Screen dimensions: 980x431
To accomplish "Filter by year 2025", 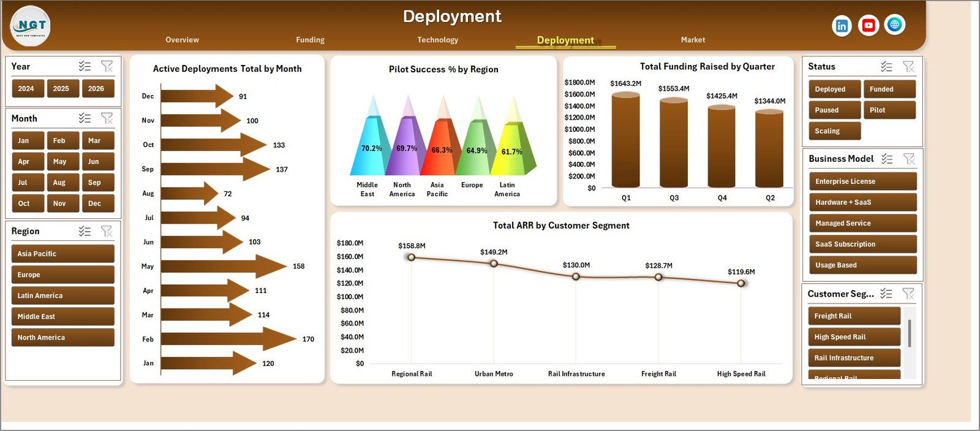I will [62, 89].
